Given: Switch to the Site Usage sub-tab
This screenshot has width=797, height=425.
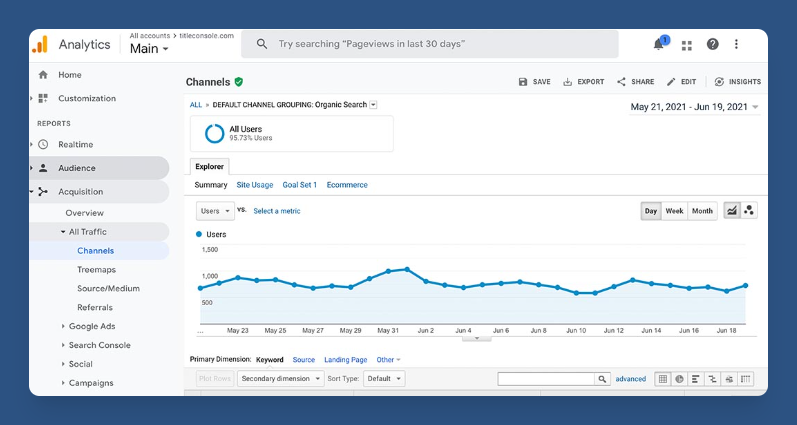Looking at the screenshot, I should tap(255, 185).
